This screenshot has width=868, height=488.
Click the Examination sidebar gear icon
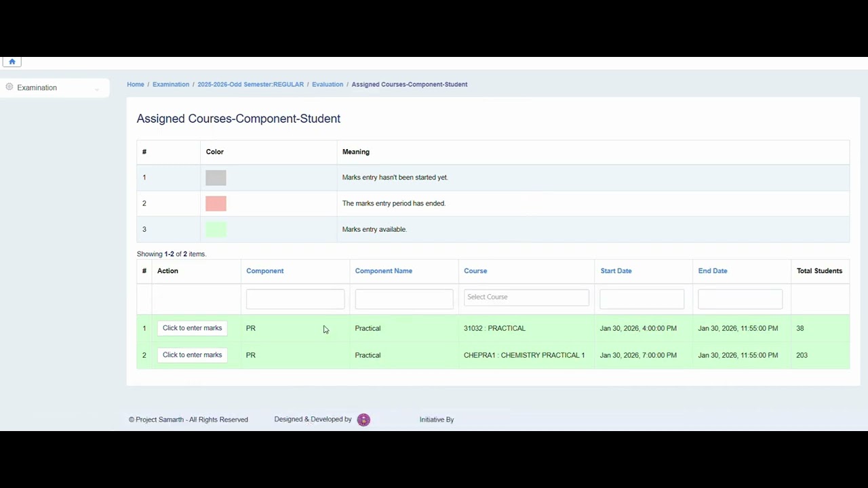pos(9,87)
